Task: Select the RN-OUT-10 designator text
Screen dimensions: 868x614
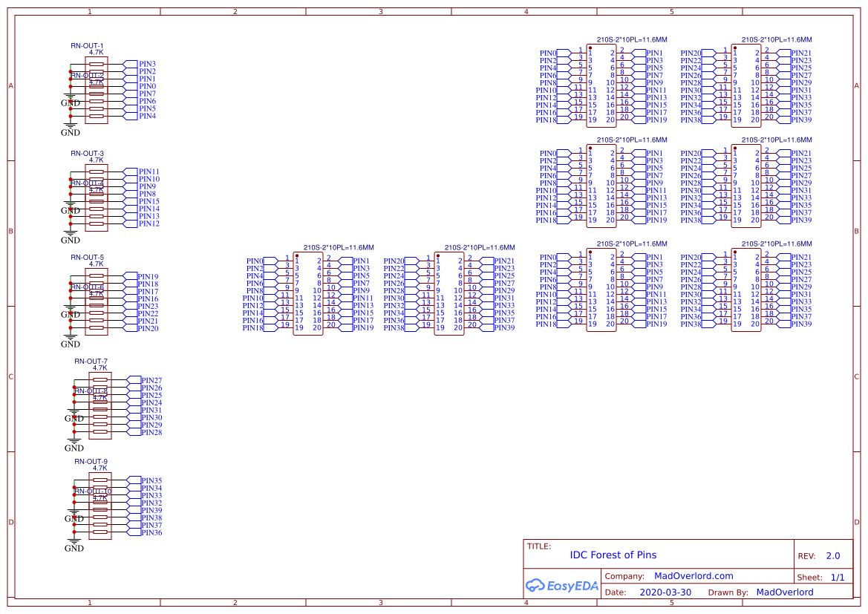Action: coord(94,491)
